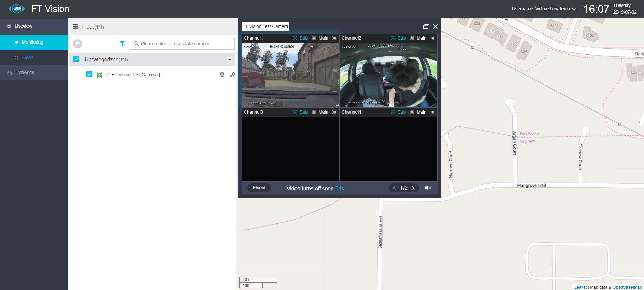644x290 pixels.
Task: Open Alerts in the sidebar
Action: pos(34,57)
